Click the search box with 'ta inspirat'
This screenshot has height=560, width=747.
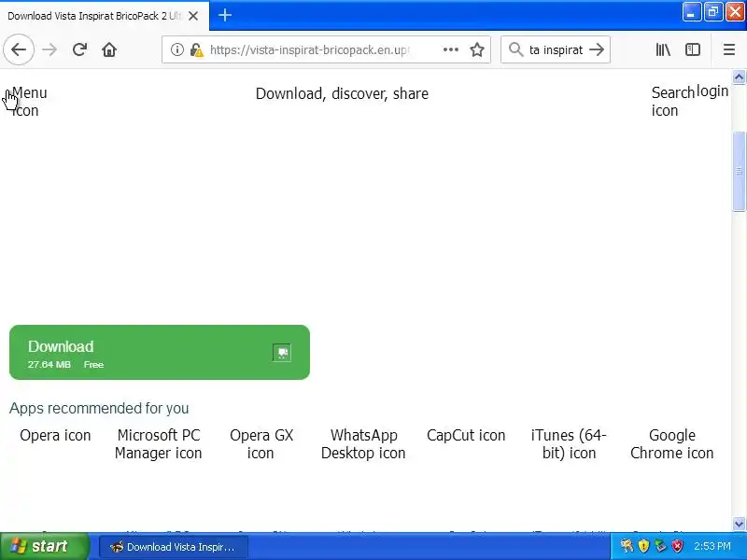(556, 49)
